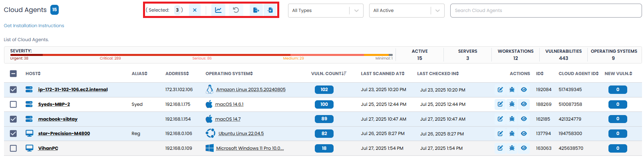
Task: Uncheck the macbook-sibtay row checkbox
Action: pyautogui.click(x=13, y=119)
